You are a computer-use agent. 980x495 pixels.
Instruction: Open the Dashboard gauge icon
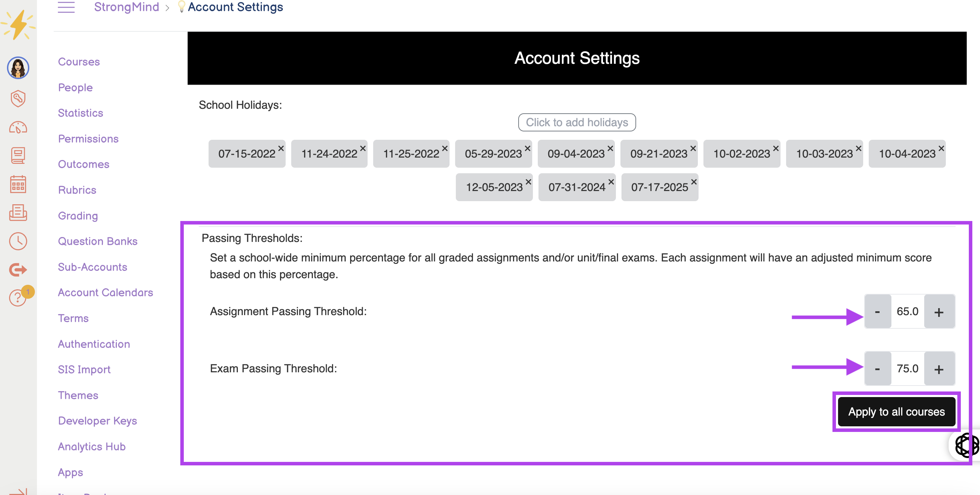[x=18, y=127]
